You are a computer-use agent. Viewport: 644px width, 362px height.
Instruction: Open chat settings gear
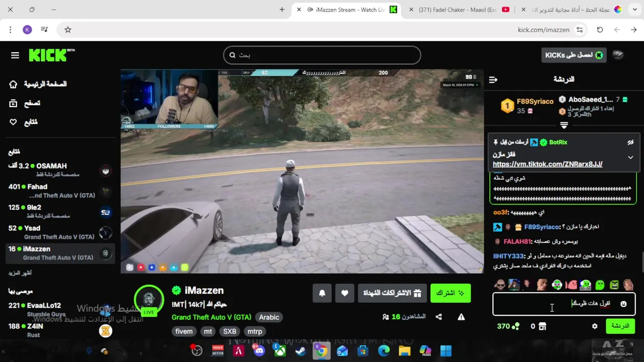595,326
